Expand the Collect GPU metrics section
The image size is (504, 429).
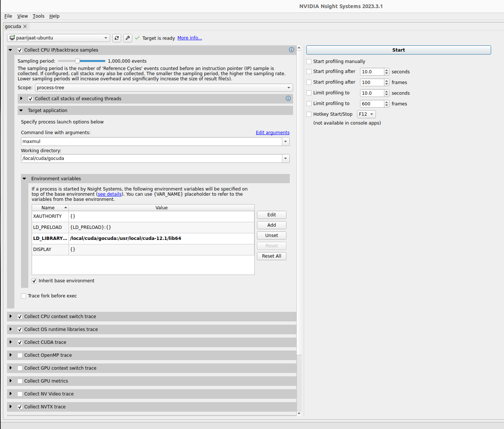click(11, 381)
